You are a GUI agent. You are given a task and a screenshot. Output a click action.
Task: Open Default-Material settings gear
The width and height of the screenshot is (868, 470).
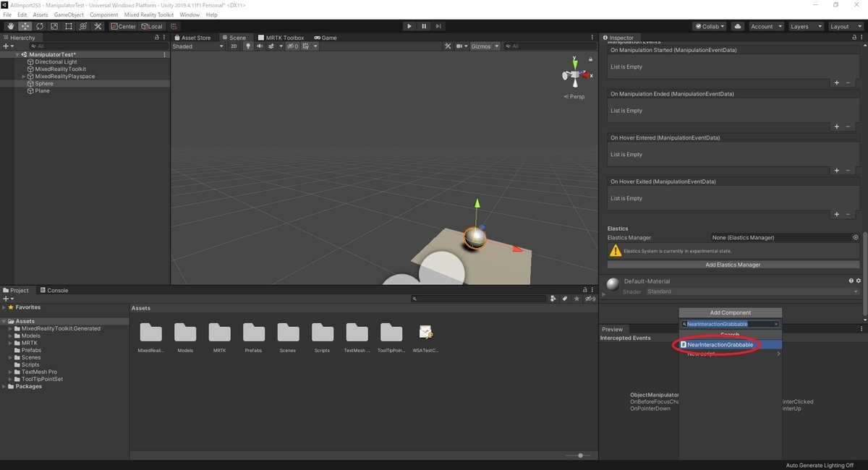pos(859,281)
